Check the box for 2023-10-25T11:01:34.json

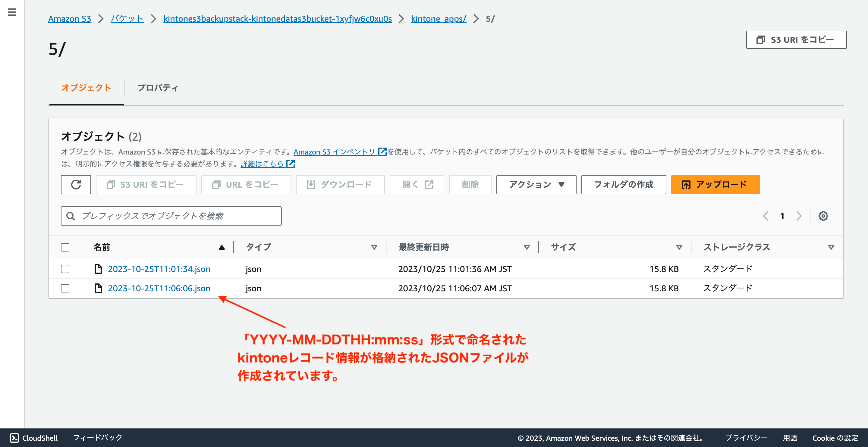(65, 268)
